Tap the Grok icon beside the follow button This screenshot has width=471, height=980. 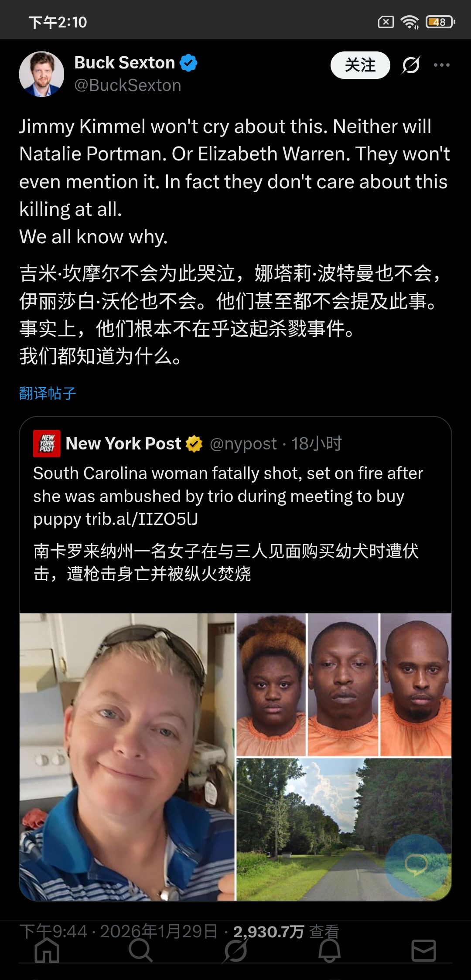pyautogui.click(x=411, y=65)
